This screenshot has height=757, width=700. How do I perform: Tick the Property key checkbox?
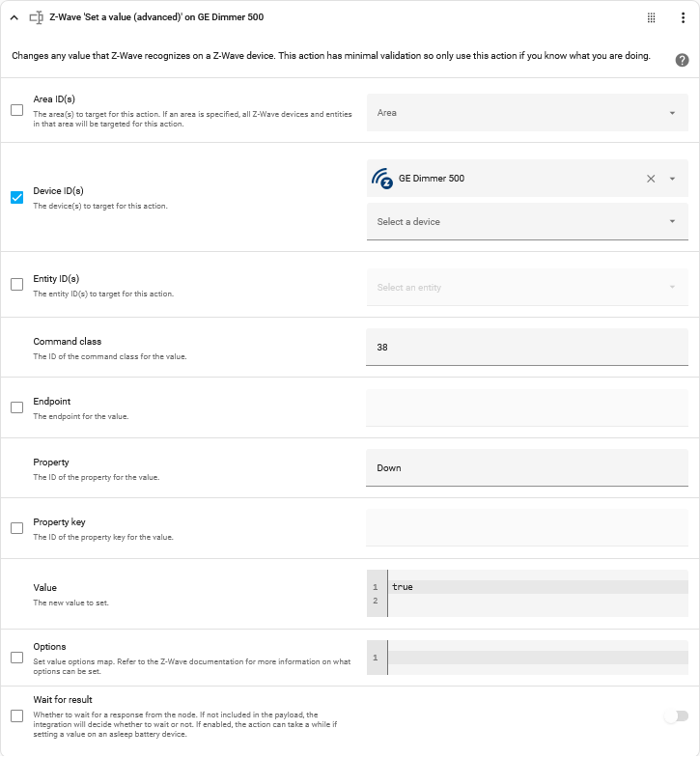point(17,528)
